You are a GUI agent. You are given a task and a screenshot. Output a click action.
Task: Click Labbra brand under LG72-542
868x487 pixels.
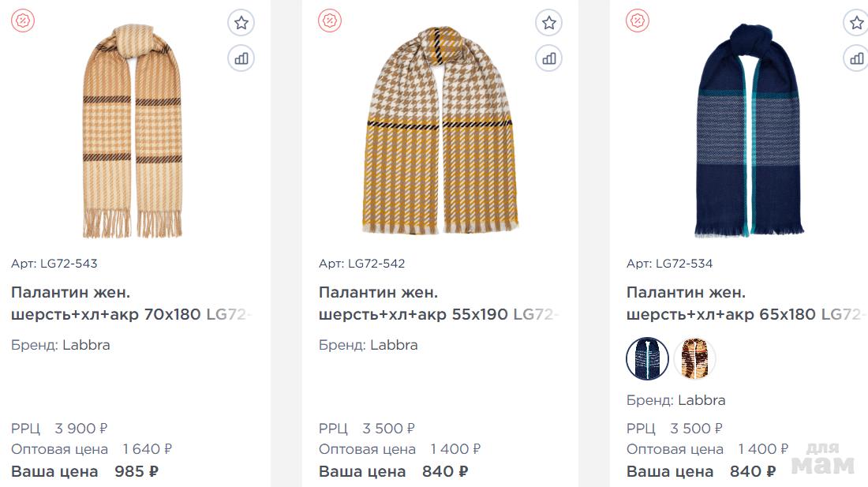coord(394,345)
